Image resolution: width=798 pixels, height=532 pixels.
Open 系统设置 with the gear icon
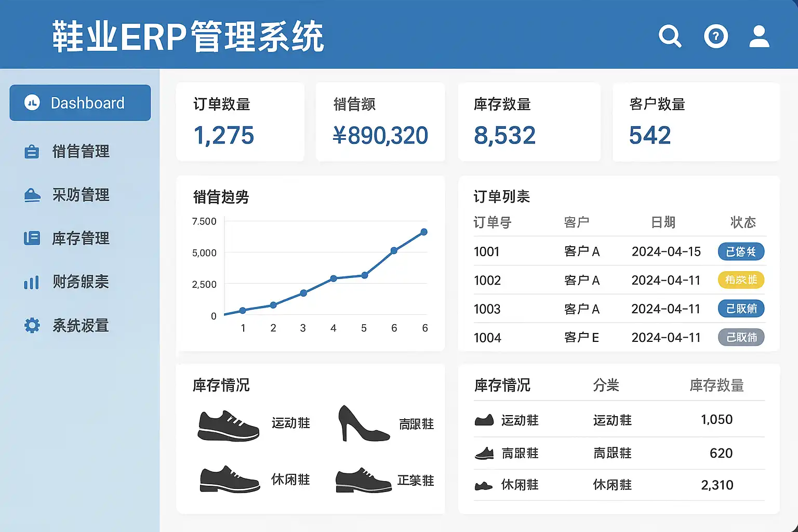[x=68, y=326]
